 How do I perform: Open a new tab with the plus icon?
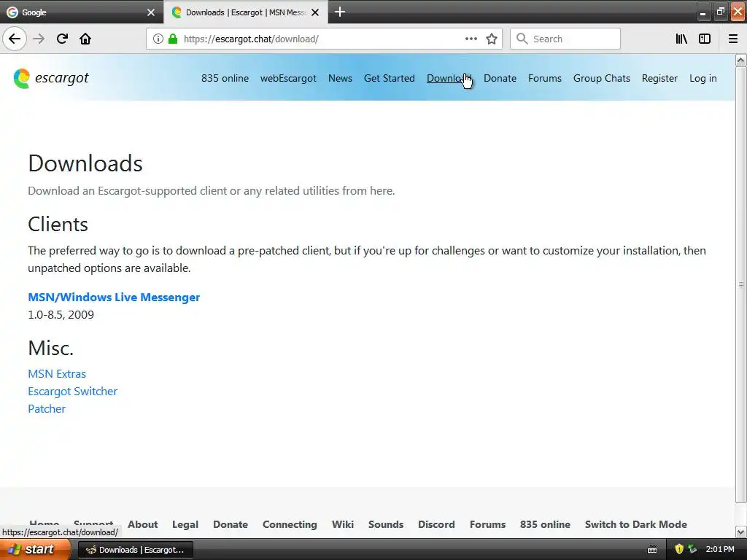click(340, 12)
